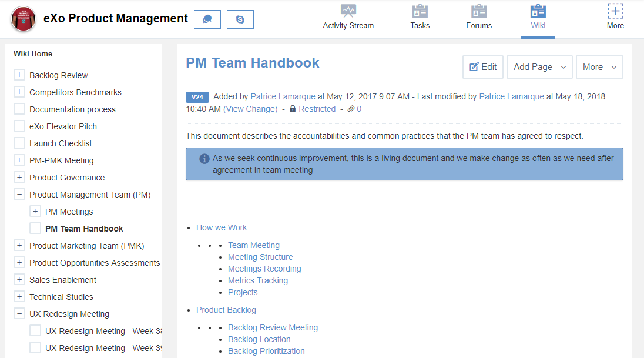Click the padlock icon beside Restricted

pyautogui.click(x=293, y=109)
